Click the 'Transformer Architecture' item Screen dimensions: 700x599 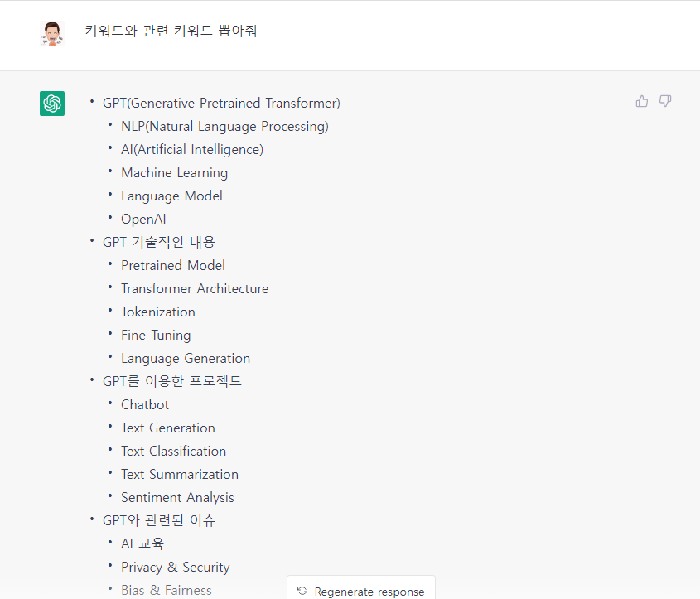point(196,289)
